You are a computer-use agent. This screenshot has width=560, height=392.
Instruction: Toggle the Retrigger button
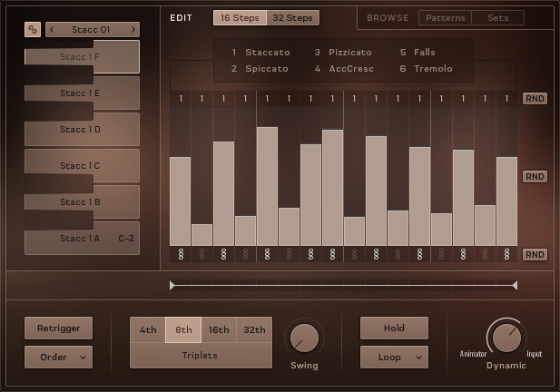58,328
